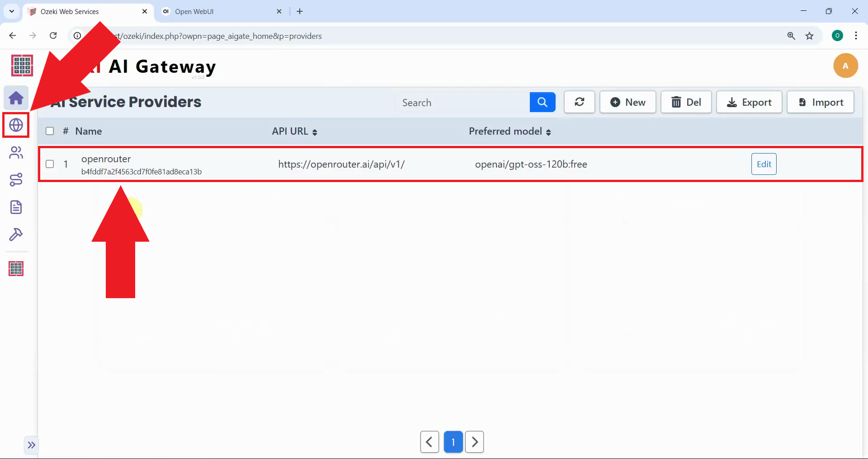Sort by API URL column

click(x=294, y=131)
